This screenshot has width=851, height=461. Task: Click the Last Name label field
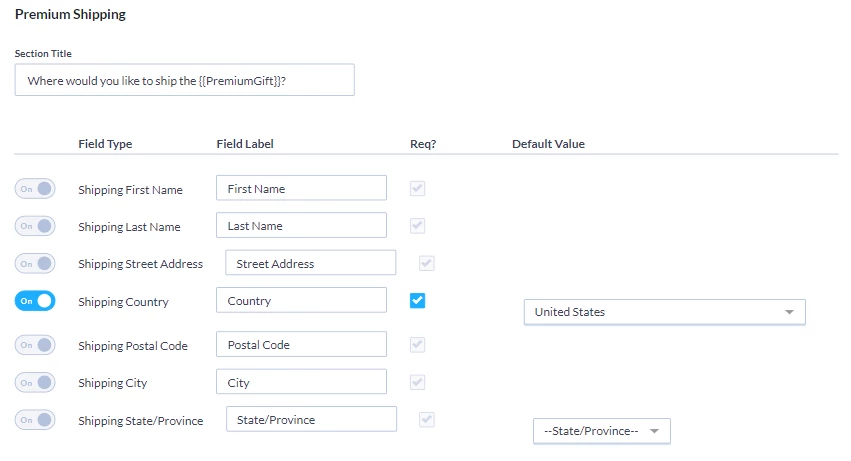point(301,225)
